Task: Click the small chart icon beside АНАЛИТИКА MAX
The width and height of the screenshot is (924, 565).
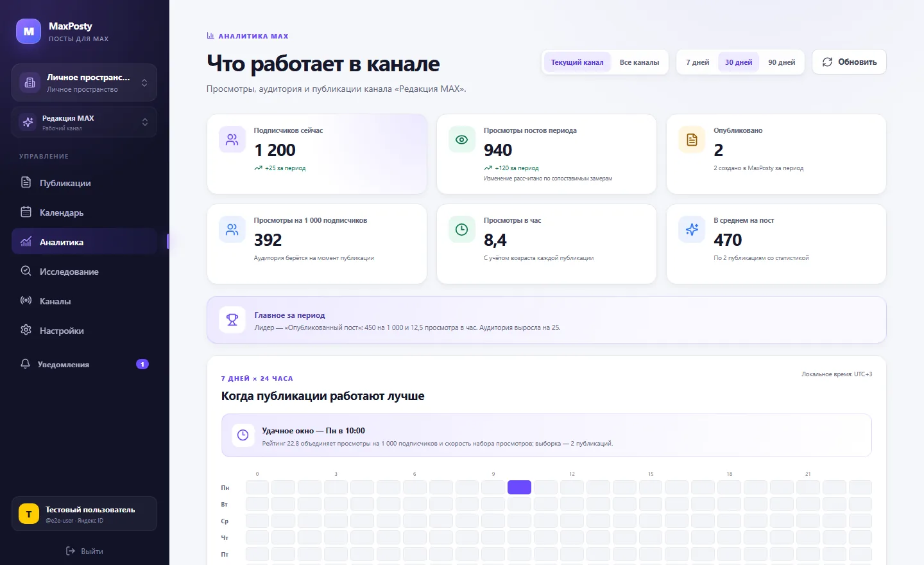Action: pos(210,36)
